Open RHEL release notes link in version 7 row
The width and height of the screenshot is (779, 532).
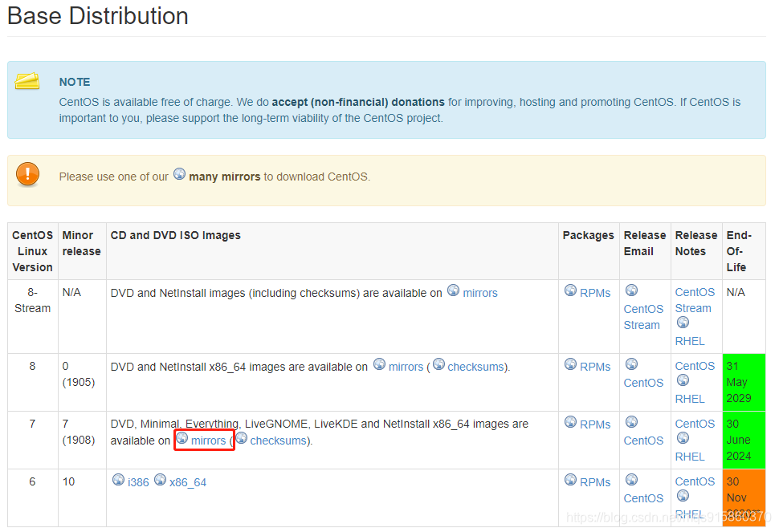click(x=690, y=457)
